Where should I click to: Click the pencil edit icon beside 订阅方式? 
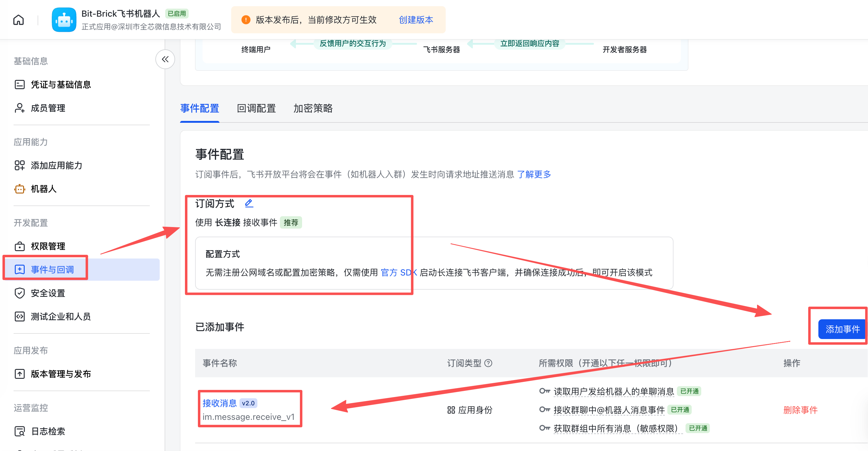pyautogui.click(x=249, y=203)
